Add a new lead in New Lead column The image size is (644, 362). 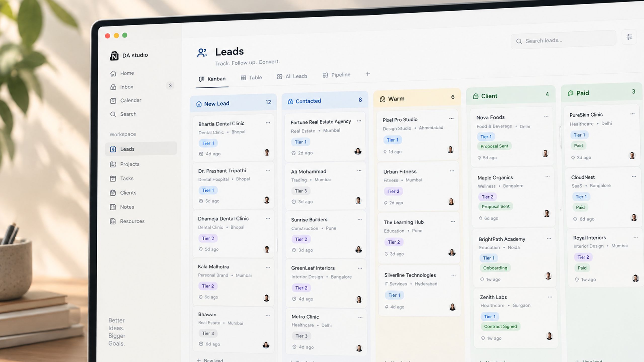pyautogui.click(x=210, y=360)
